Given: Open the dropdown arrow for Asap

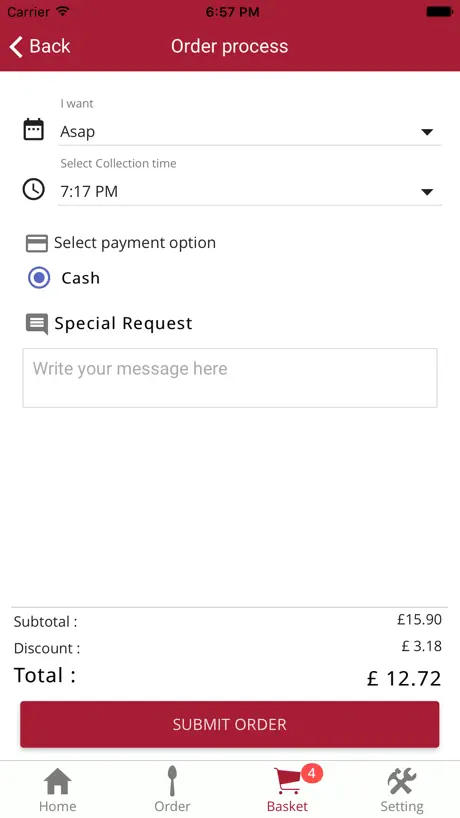Looking at the screenshot, I should click(427, 132).
